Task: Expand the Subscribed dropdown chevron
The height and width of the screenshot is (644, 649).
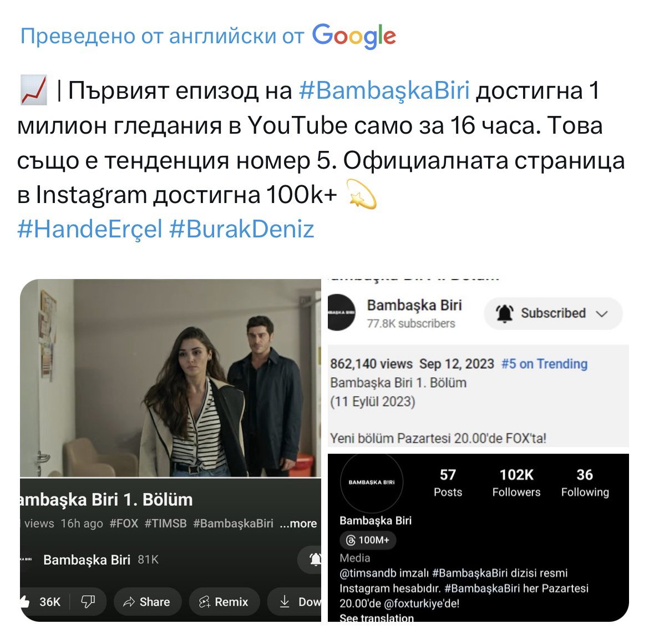Action: (601, 314)
